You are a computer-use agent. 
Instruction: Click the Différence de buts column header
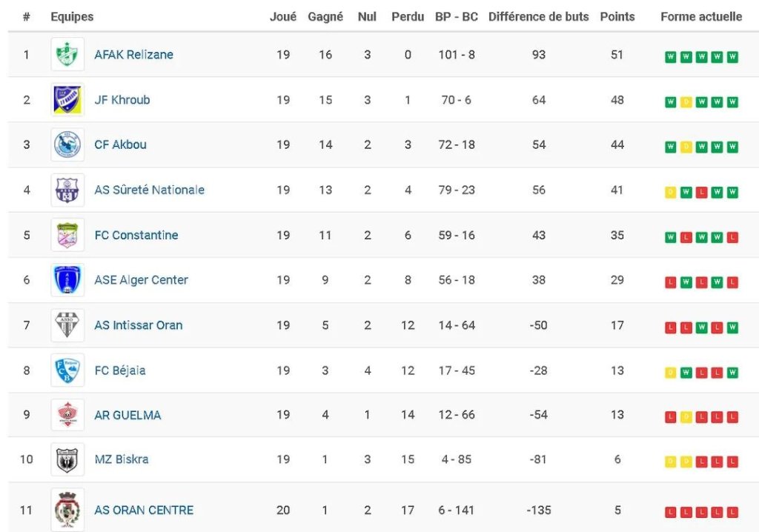538,17
